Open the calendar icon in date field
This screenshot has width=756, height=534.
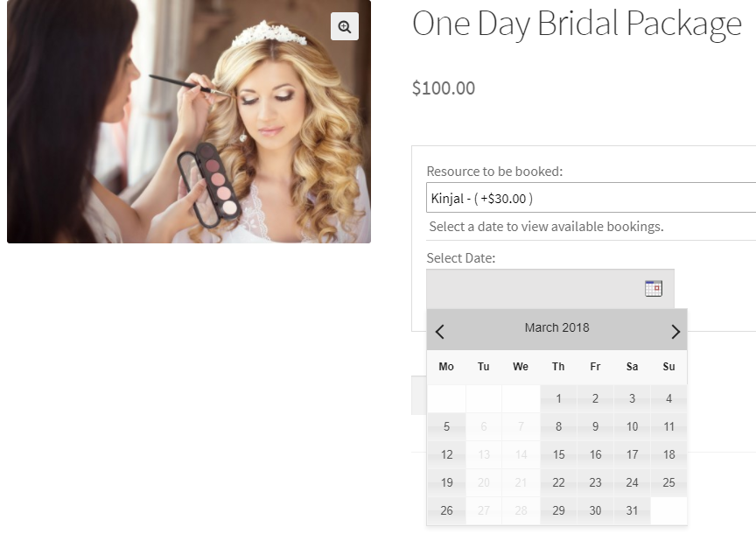(654, 289)
